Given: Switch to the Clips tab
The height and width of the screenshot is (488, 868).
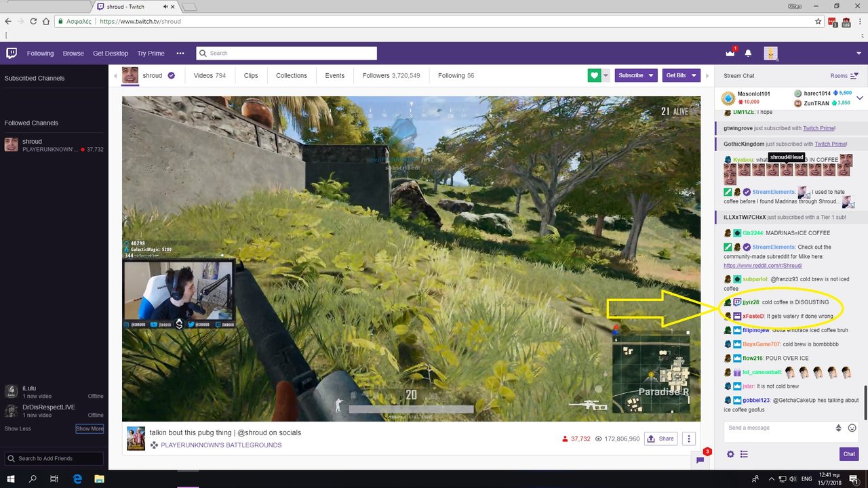Looking at the screenshot, I should click(x=251, y=75).
